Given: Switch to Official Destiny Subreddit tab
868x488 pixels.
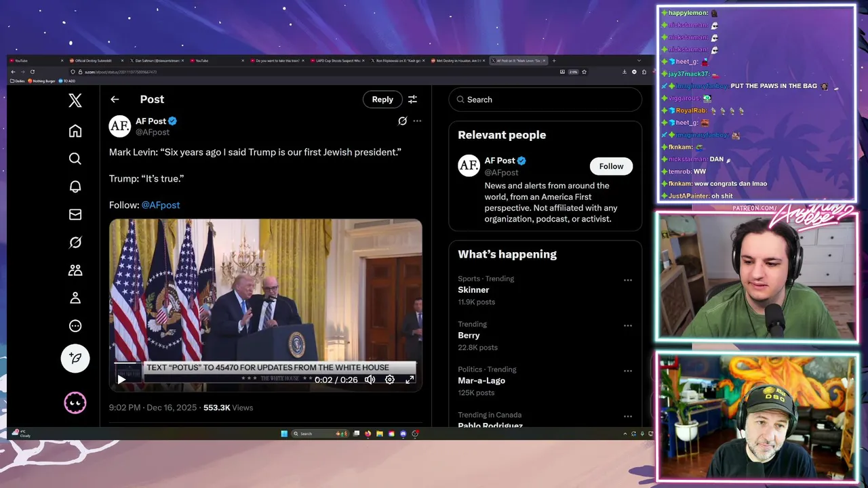Looking at the screenshot, I should 97,60.
